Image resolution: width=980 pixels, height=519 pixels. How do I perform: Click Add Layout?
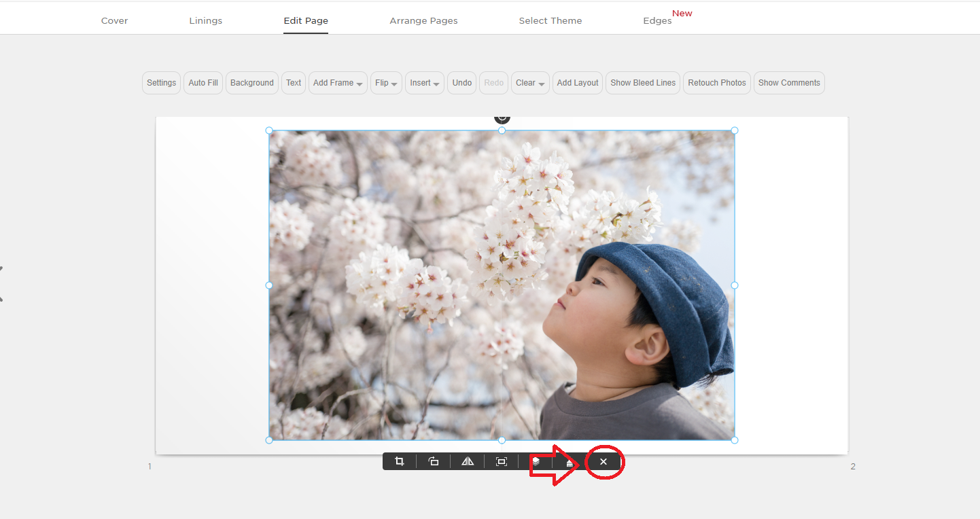tap(578, 83)
